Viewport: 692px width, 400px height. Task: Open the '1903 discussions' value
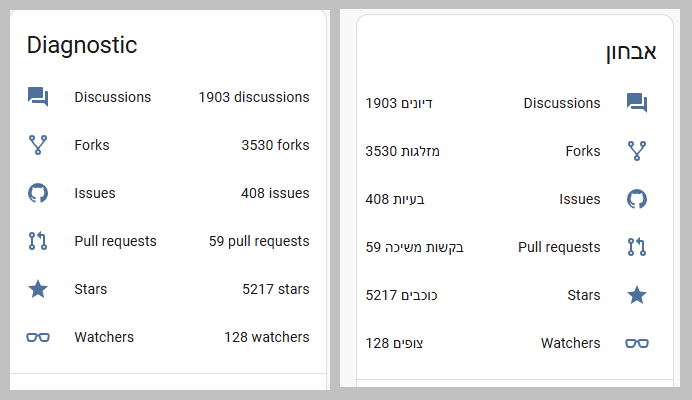click(253, 97)
